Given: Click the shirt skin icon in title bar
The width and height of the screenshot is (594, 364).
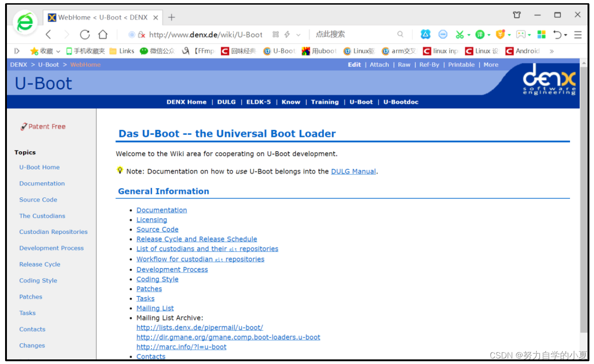Looking at the screenshot, I should pos(517,15).
